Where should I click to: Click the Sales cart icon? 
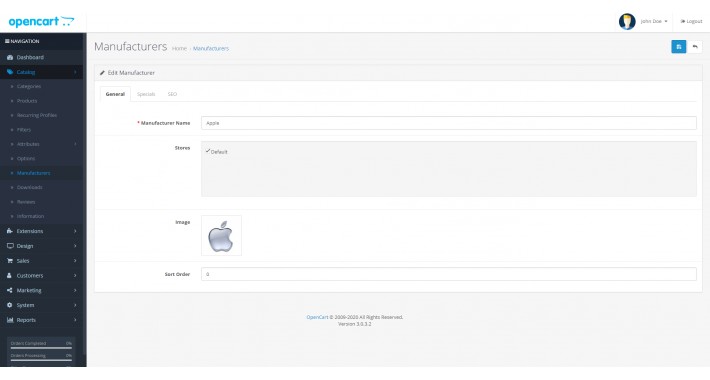(10, 261)
